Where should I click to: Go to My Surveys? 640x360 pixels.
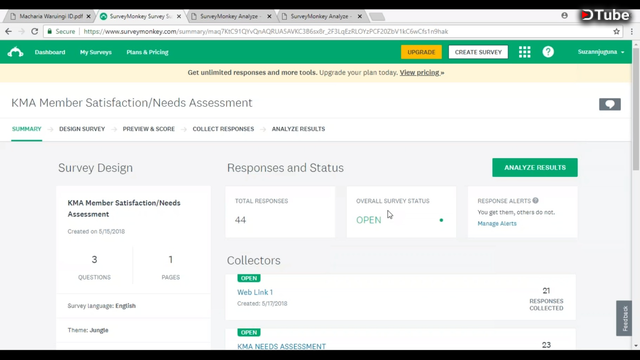[x=96, y=52]
